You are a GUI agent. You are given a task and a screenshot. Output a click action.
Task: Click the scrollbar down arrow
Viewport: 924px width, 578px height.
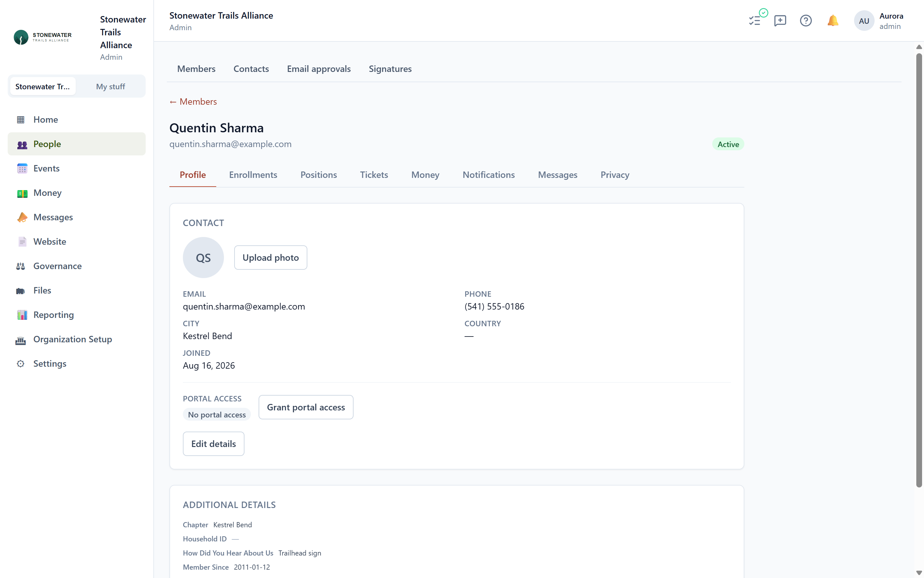[x=919, y=573]
